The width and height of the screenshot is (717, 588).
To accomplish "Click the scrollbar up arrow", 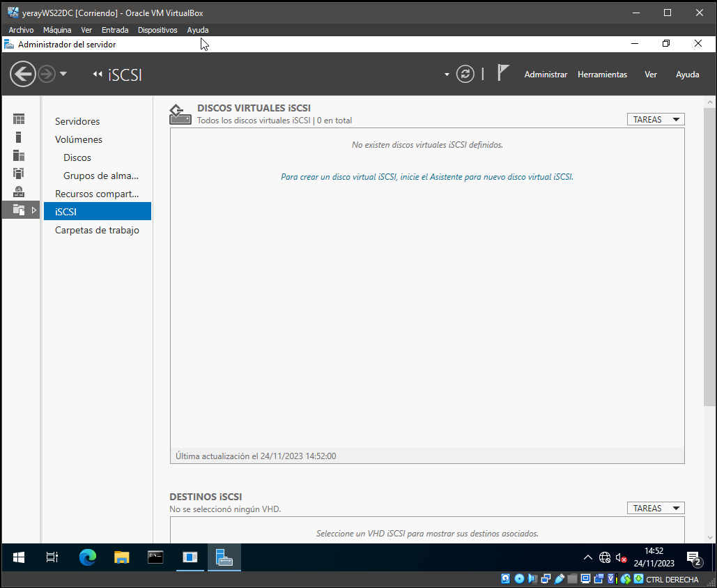I will [709, 102].
